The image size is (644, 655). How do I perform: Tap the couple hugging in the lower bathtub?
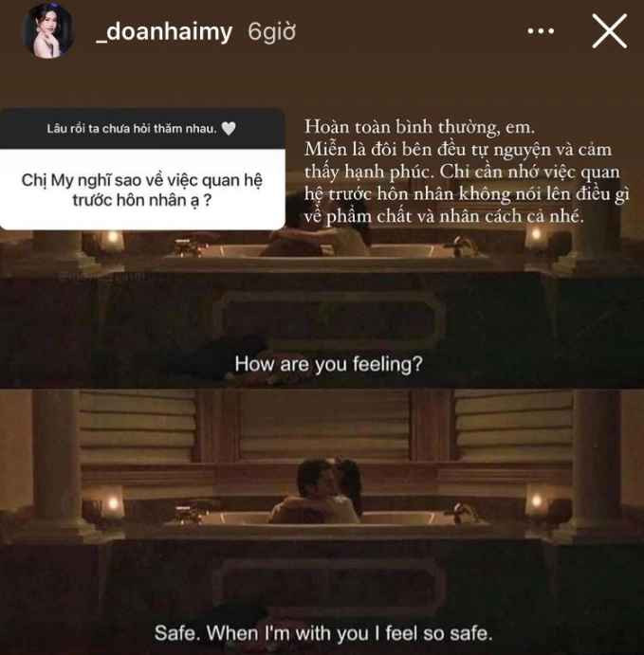pos(318,491)
